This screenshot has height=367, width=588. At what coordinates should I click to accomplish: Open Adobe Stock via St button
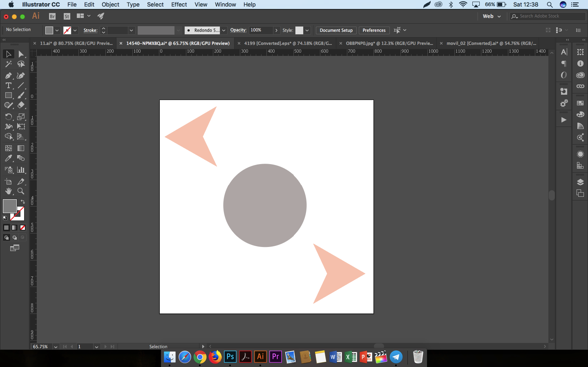[67, 16]
